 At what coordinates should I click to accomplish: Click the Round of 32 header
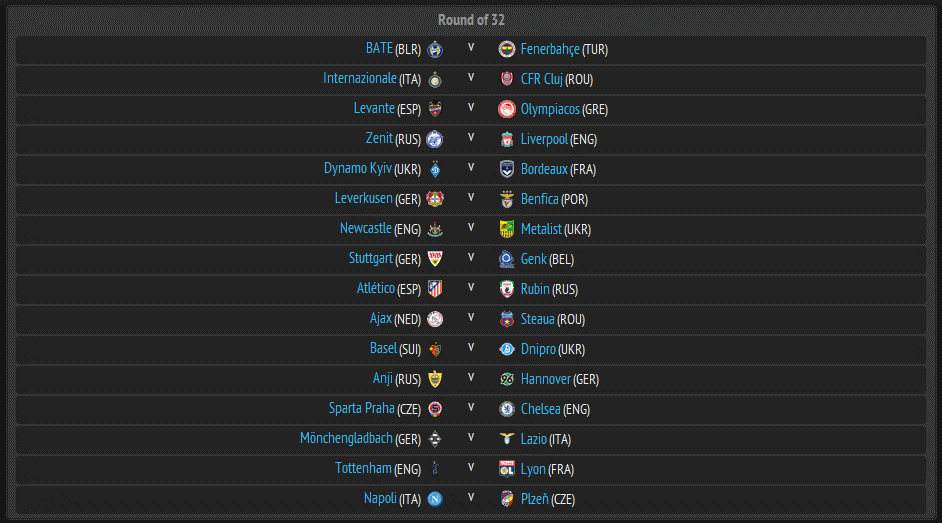pyautogui.click(x=471, y=20)
